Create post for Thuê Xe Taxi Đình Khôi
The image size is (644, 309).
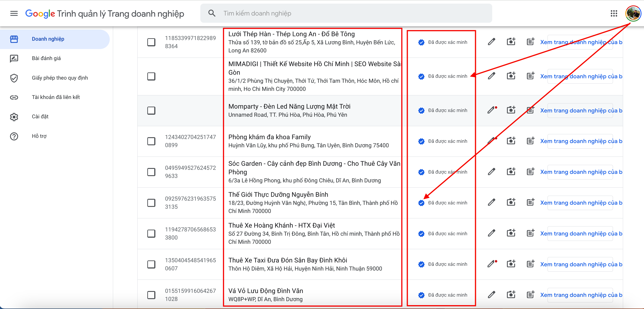tap(530, 264)
